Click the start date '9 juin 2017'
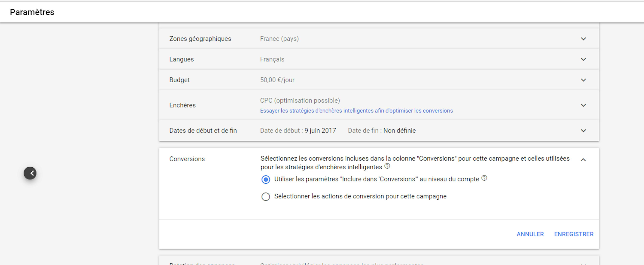Image resolution: width=644 pixels, height=265 pixels. 320,130
